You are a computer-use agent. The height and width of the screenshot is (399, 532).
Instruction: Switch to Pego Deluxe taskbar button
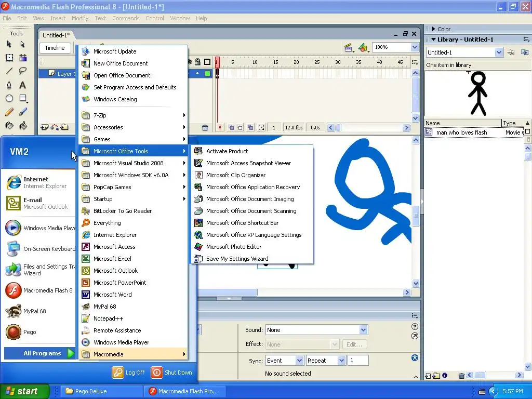point(102,391)
